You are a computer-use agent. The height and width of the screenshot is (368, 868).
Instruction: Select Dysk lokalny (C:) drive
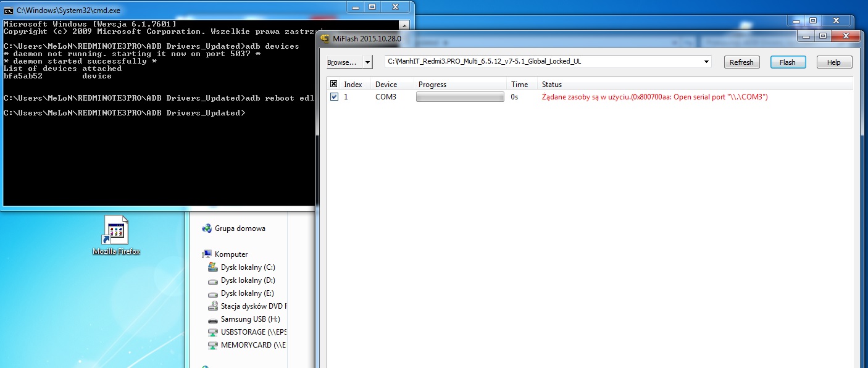(248, 267)
